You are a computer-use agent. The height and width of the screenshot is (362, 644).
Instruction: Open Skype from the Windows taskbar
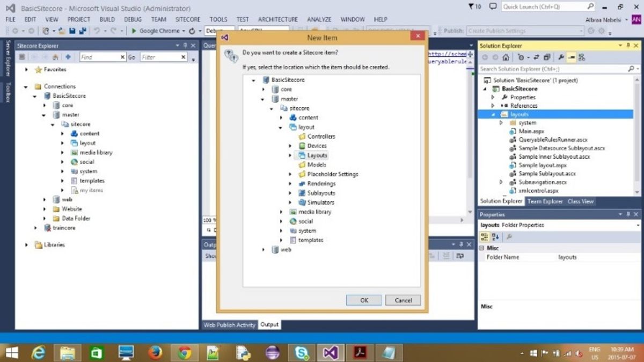pos(301,352)
